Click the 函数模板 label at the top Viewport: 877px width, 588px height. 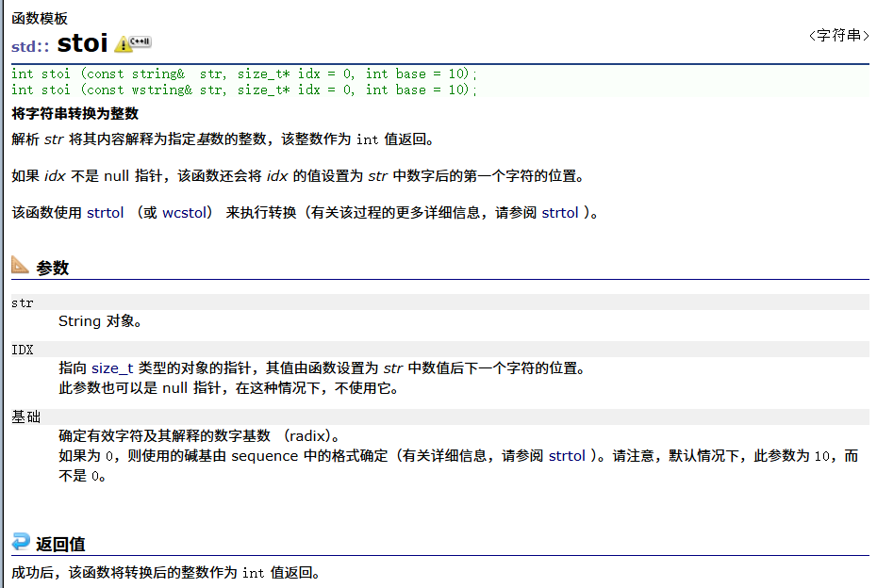pos(40,19)
